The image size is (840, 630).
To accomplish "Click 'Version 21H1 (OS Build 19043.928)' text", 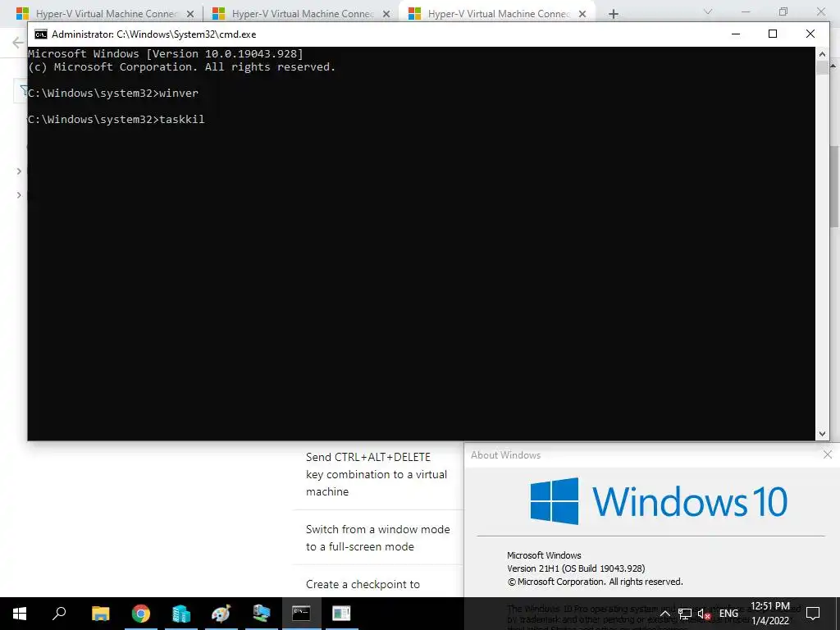I will pos(576,568).
